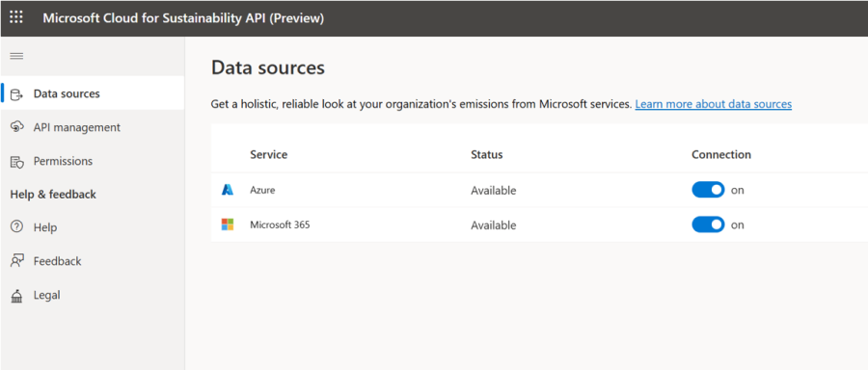The height and width of the screenshot is (370, 868).
Task: Turn off the Microsoft 365 connection toggle
Action: [x=708, y=225]
